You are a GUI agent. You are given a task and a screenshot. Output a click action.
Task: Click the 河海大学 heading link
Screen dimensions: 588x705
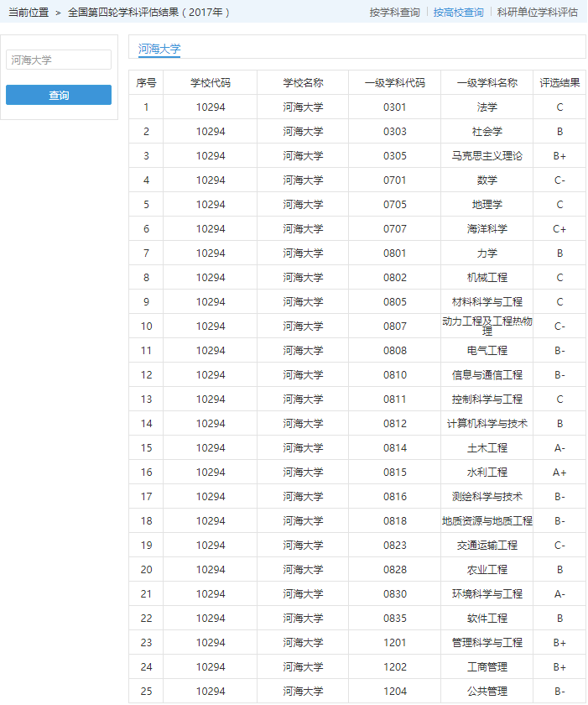click(159, 49)
